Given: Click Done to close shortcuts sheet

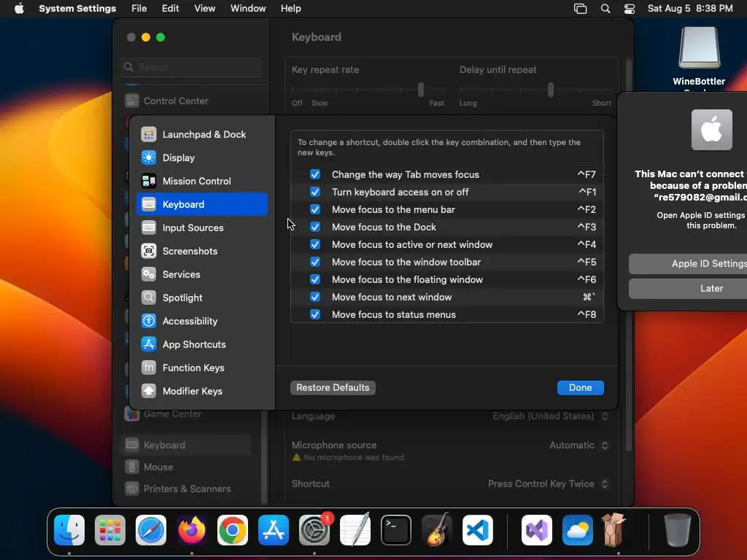Looking at the screenshot, I should point(580,388).
